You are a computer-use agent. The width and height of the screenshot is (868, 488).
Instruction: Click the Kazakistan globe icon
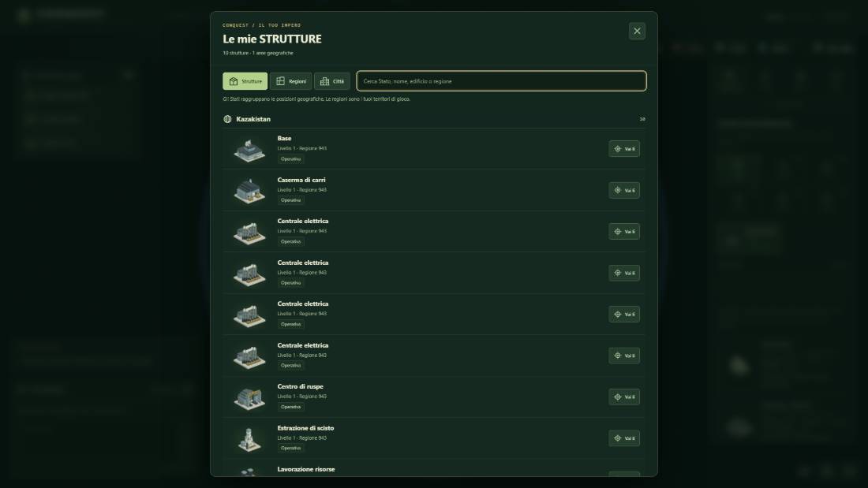click(x=227, y=119)
